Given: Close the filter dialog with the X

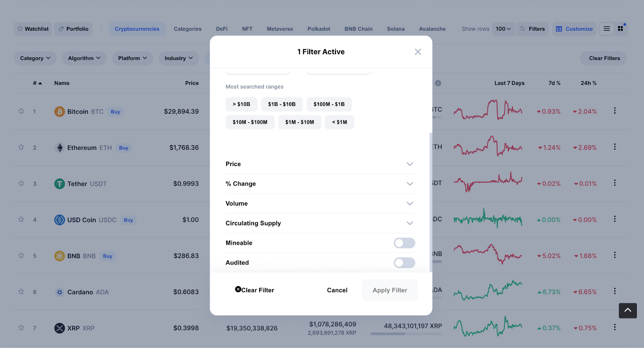Looking at the screenshot, I should pyautogui.click(x=418, y=52).
